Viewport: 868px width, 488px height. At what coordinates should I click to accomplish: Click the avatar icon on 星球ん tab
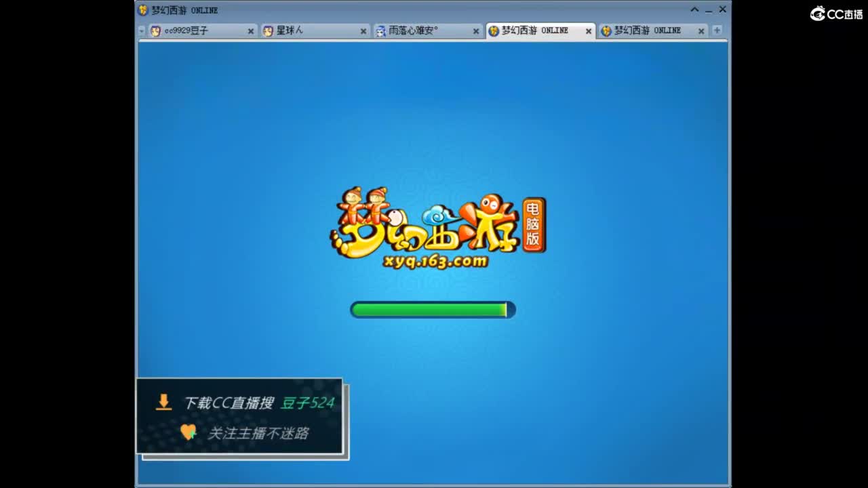pyautogui.click(x=268, y=31)
